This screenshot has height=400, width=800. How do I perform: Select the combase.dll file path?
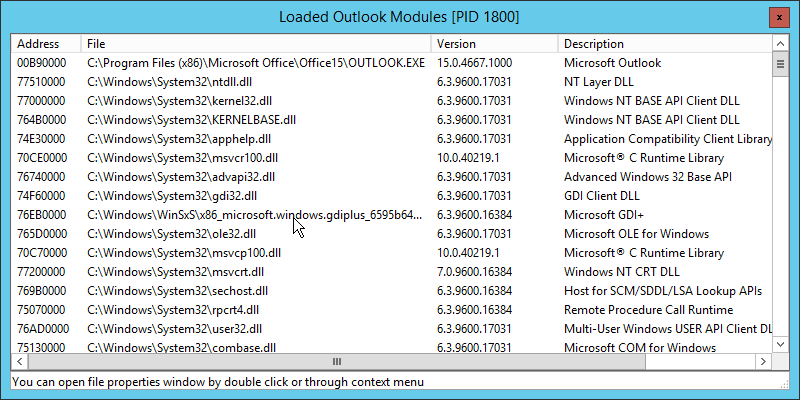(x=182, y=347)
